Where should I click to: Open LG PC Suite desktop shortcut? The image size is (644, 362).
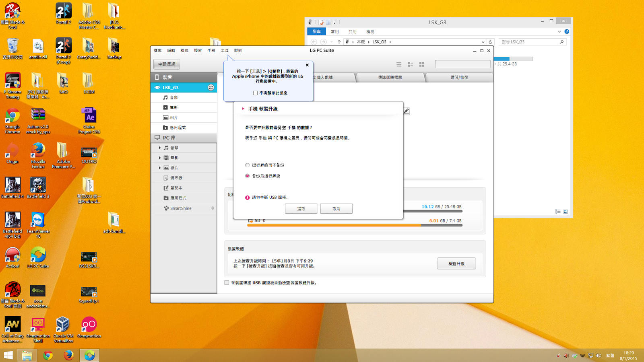coord(38,257)
